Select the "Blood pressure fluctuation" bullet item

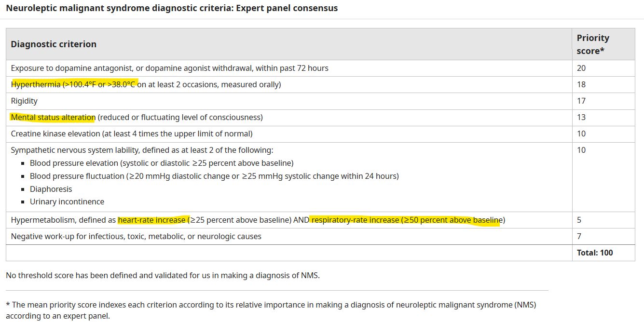click(214, 176)
